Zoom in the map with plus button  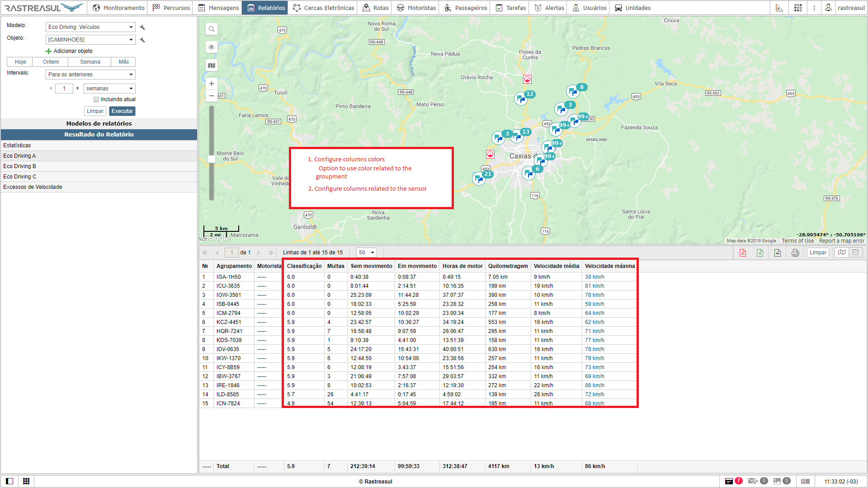pyautogui.click(x=211, y=84)
